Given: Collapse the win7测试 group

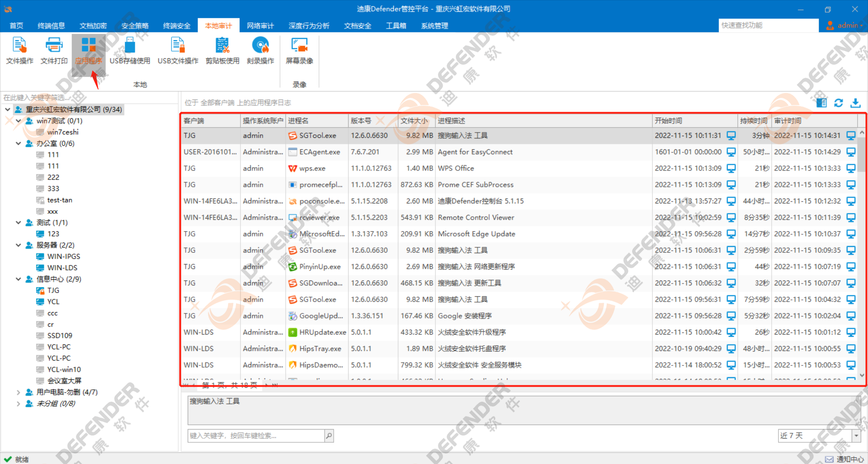Looking at the screenshot, I should click(x=19, y=121).
